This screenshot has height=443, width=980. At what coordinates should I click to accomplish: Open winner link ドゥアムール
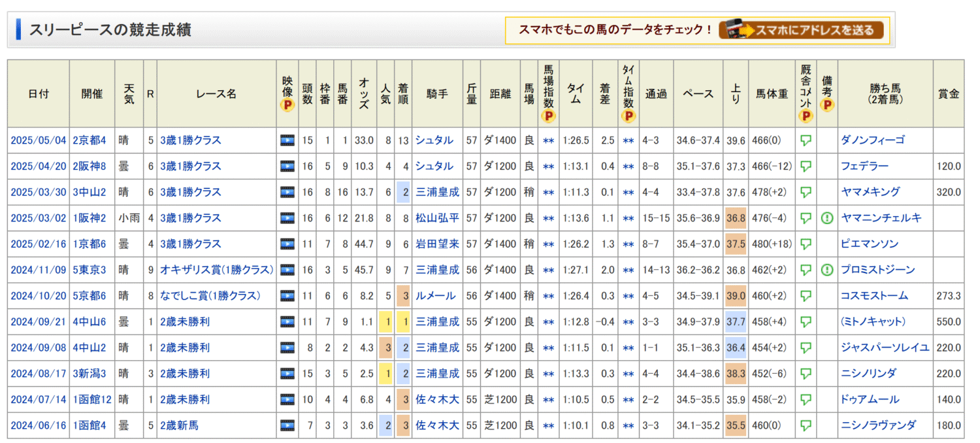point(870,399)
